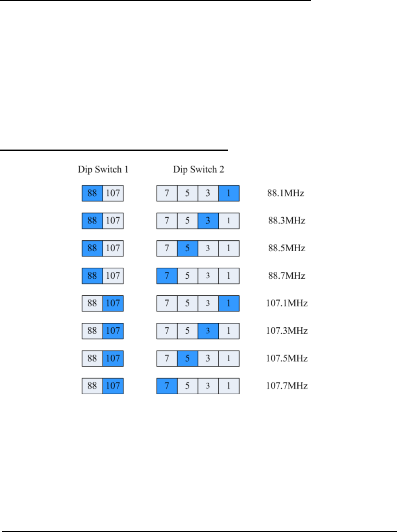
Task: Click unhighlighted 107 cell in 88.3MHz row
Action: 113,221
